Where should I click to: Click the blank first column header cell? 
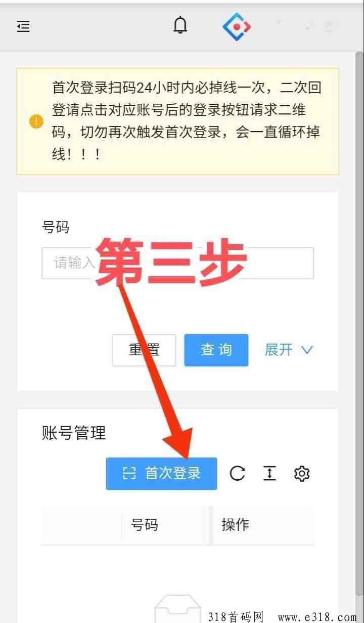point(81,525)
